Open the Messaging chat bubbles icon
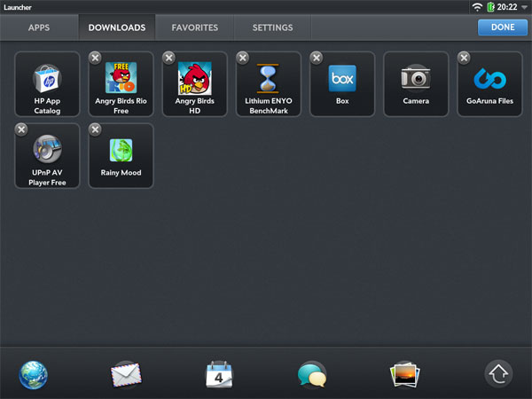Image resolution: width=532 pixels, height=399 pixels. coord(312,374)
